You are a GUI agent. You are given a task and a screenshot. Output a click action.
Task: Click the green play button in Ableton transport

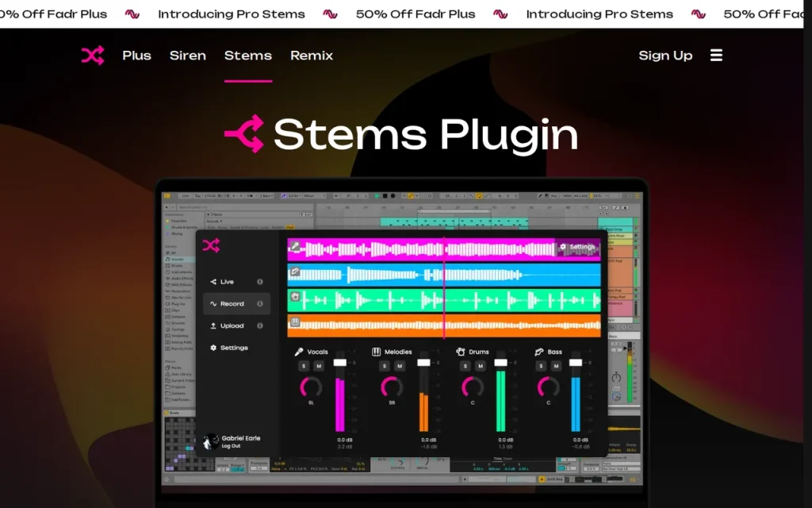coord(377,196)
